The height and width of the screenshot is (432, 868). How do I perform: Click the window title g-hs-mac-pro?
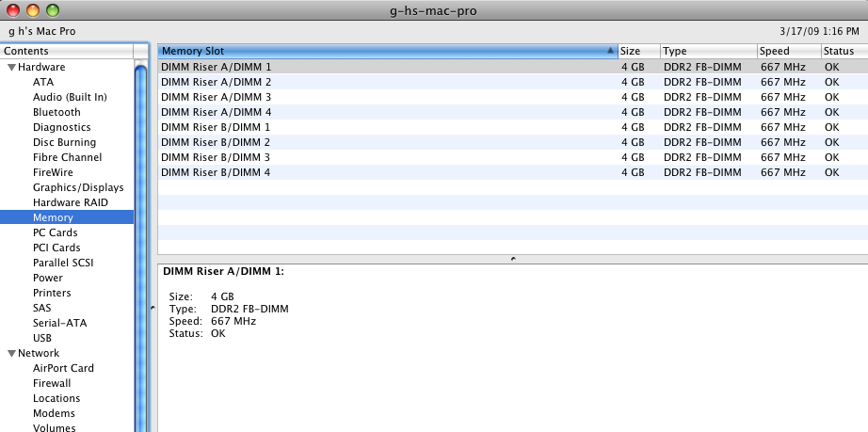point(433,10)
